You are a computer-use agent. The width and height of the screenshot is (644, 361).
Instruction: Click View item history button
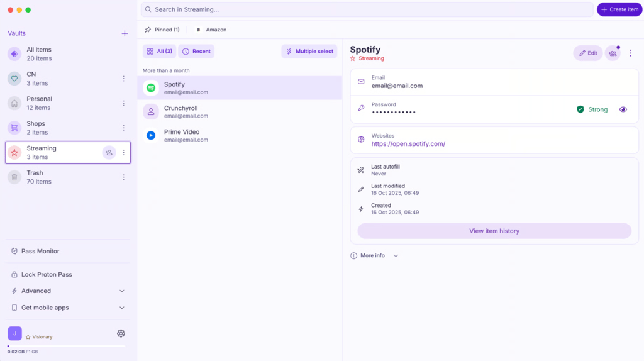pos(494,231)
